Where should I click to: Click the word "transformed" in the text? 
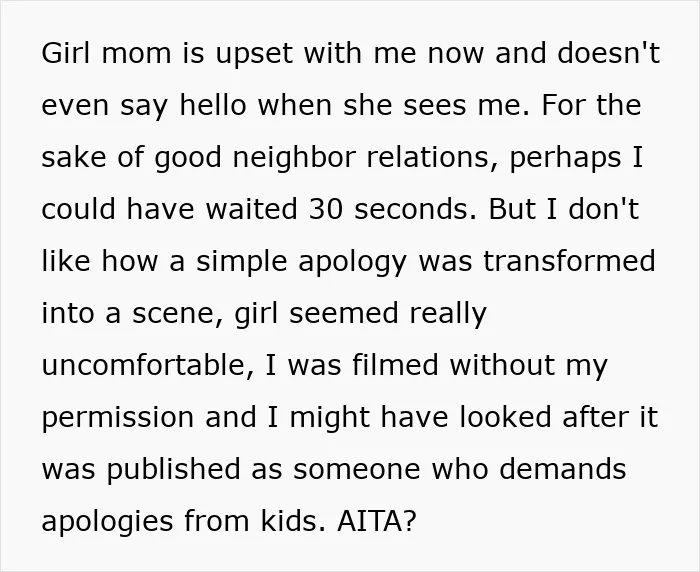[569, 261]
